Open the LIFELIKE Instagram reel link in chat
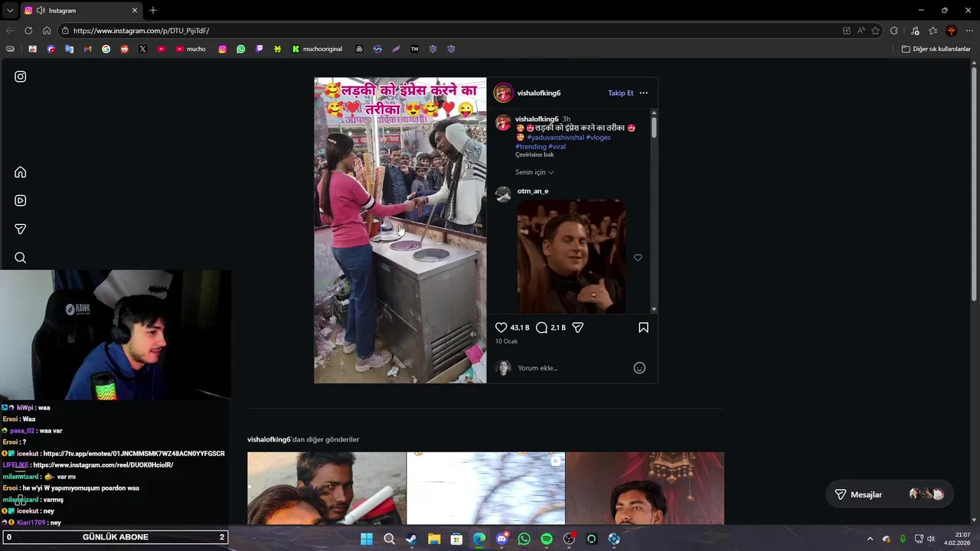This screenshot has width=980, height=551. tap(103, 465)
